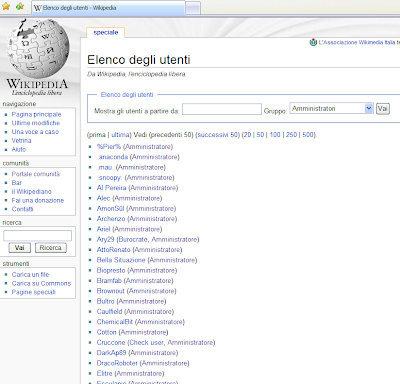Open user Caulfield page

pos(109,312)
